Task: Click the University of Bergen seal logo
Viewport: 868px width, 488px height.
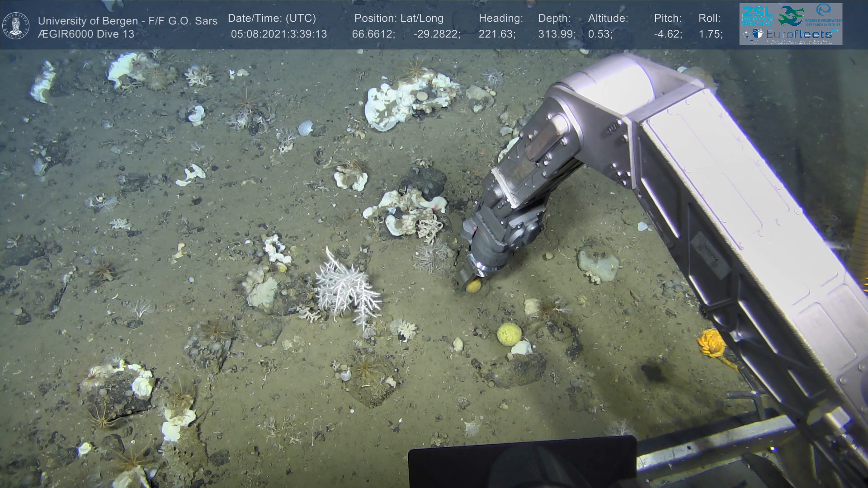Action: [16, 25]
